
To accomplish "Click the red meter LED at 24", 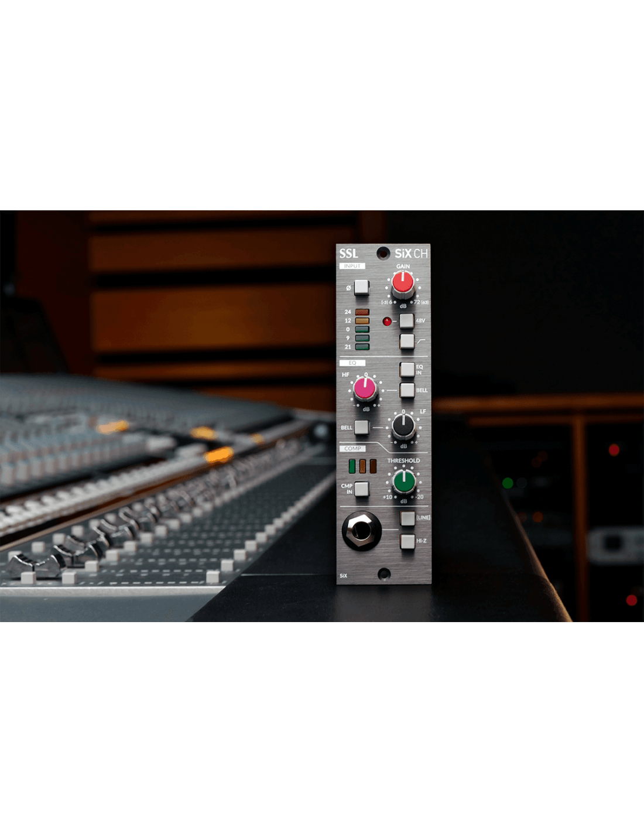I will (x=362, y=312).
